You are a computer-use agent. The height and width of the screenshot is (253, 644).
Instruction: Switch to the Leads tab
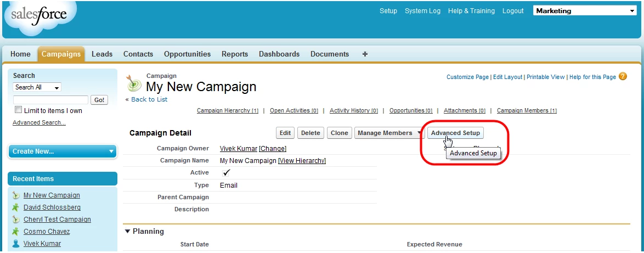pos(102,54)
